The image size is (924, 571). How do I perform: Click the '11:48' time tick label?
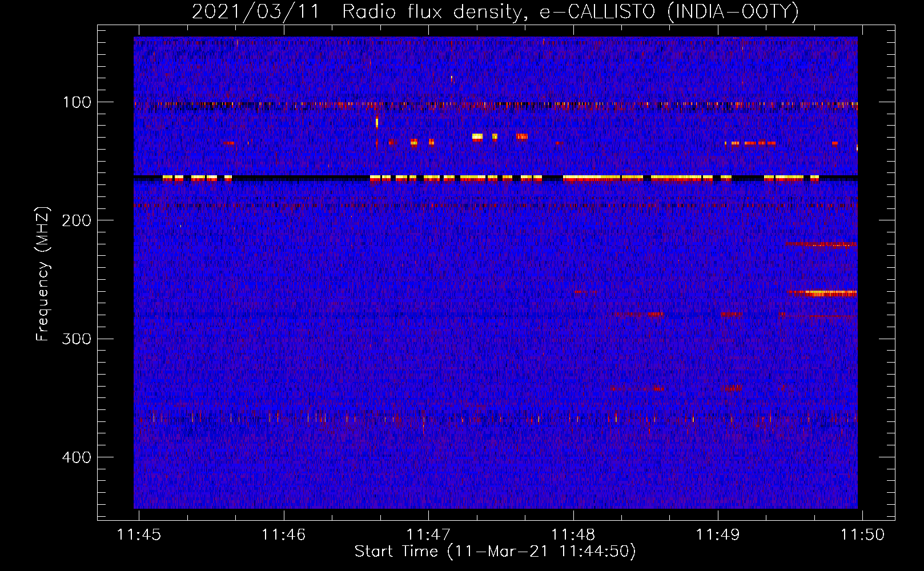click(573, 534)
